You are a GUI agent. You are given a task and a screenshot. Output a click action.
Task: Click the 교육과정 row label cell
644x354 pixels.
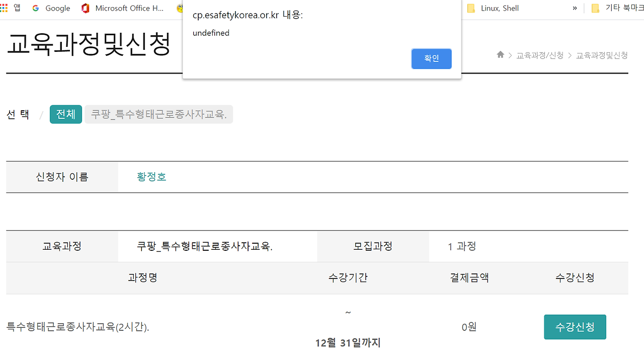tap(62, 246)
